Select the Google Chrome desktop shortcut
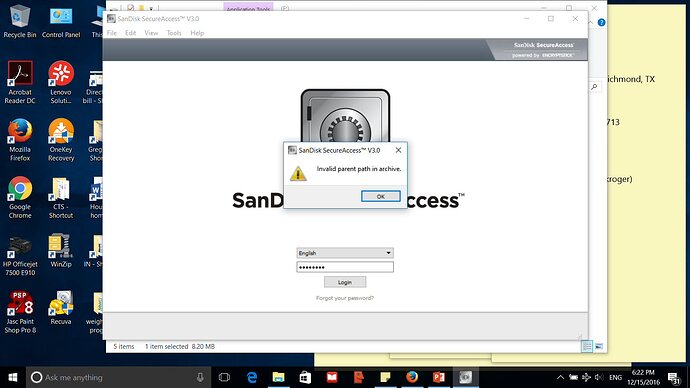The height and width of the screenshot is (388, 690). (x=20, y=197)
